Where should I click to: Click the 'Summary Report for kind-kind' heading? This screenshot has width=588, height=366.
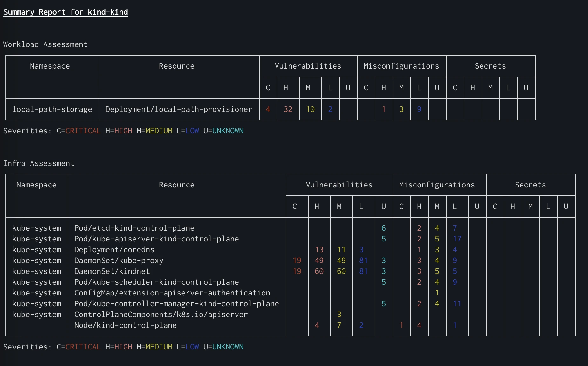click(x=65, y=12)
